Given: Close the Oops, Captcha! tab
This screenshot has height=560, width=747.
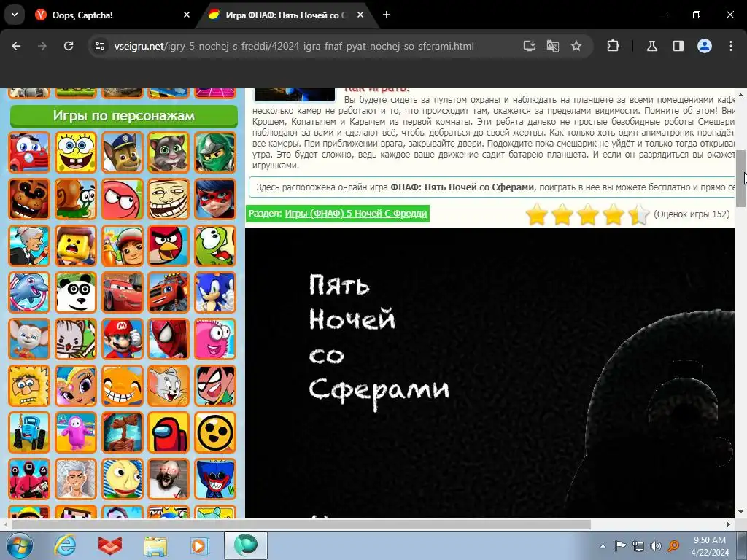Looking at the screenshot, I should pos(187,15).
